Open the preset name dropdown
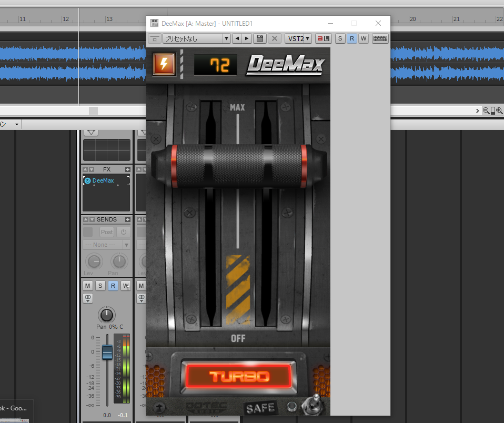504x423 pixels. 196,39
